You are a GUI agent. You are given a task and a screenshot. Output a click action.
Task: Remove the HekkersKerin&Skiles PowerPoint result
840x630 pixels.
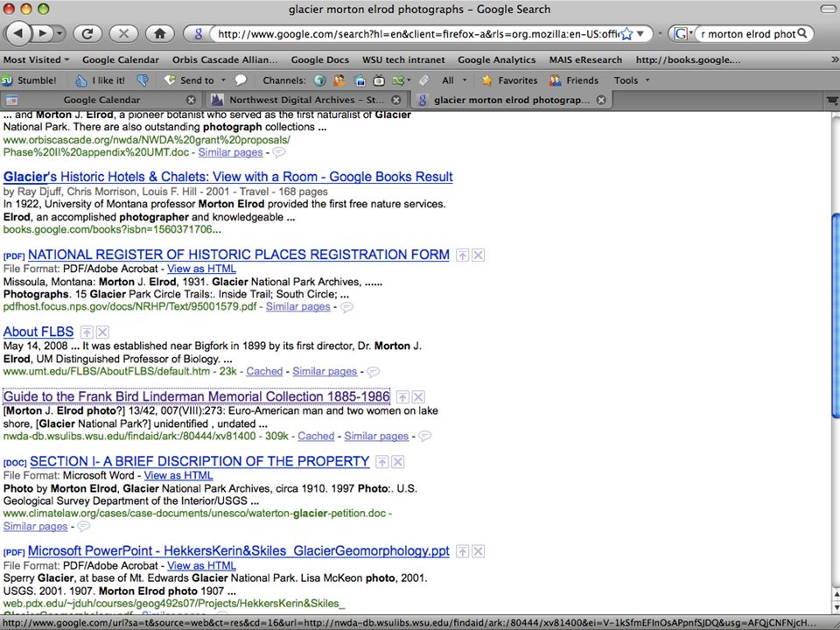pos(479,551)
